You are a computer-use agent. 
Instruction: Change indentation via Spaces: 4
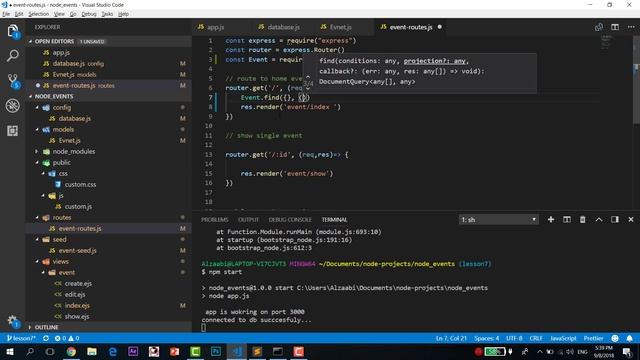[487, 338]
